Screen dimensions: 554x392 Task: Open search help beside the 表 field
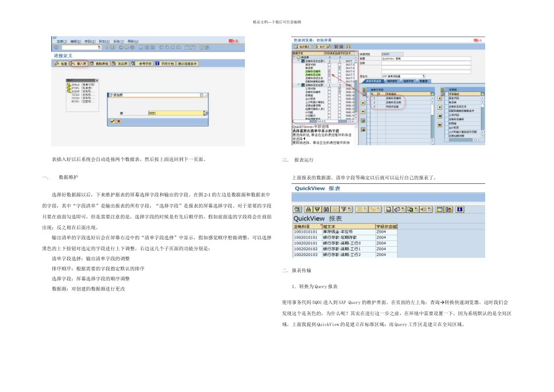pyautogui.click(x=206, y=113)
